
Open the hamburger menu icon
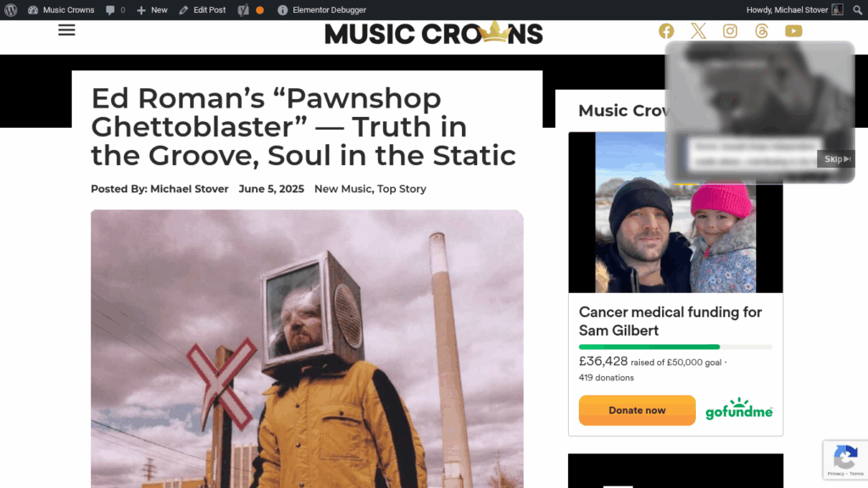pyautogui.click(x=66, y=30)
